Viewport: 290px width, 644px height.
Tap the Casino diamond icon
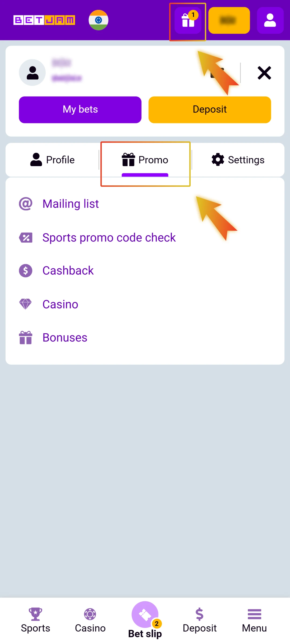click(26, 304)
